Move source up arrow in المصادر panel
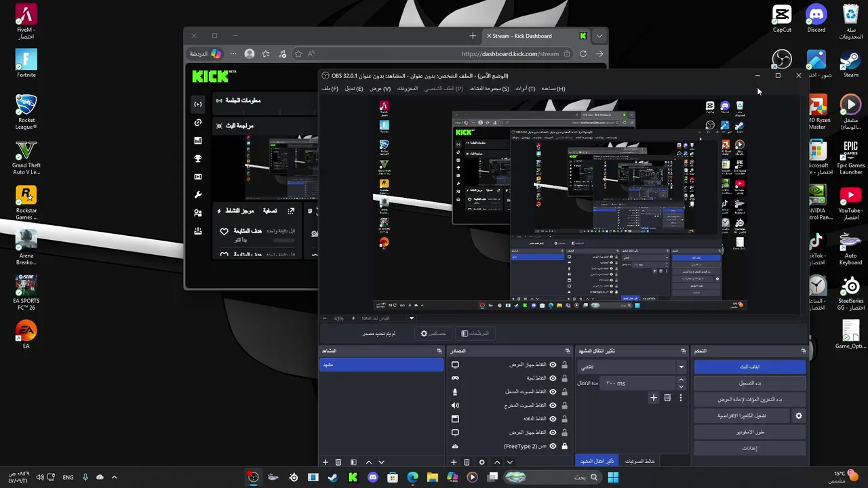This screenshot has height=488, width=868. (x=497, y=462)
